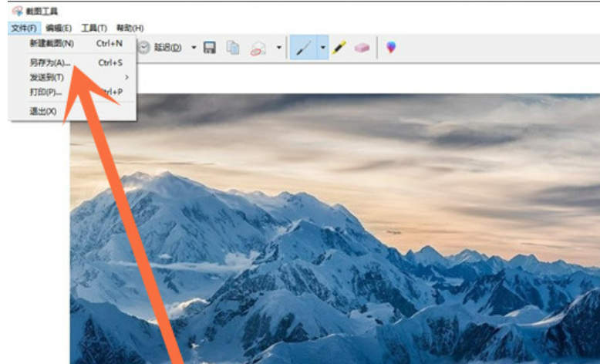The width and height of the screenshot is (600, 364).
Task: Click the Copy icon in toolbar
Action: pyautogui.click(x=232, y=48)
